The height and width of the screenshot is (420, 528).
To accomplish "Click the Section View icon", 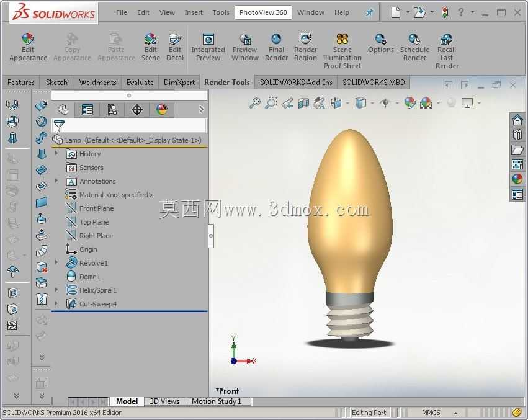I will 303,103.
